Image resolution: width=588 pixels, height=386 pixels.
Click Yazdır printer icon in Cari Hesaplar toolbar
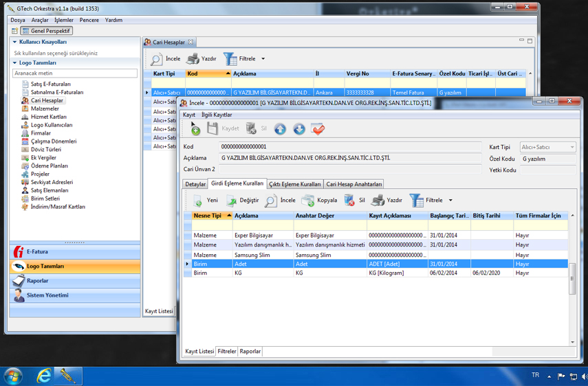193,59
